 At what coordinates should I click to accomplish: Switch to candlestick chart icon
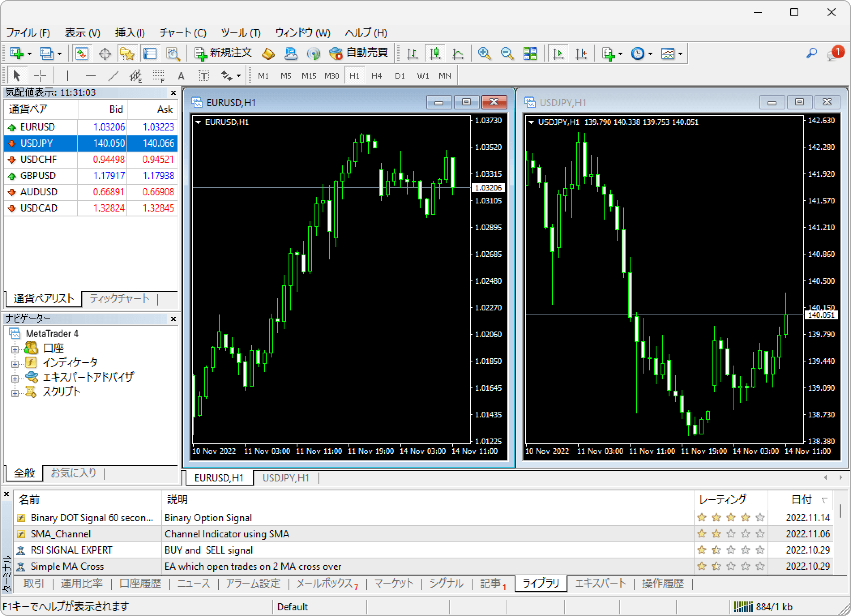pos(435,53)
